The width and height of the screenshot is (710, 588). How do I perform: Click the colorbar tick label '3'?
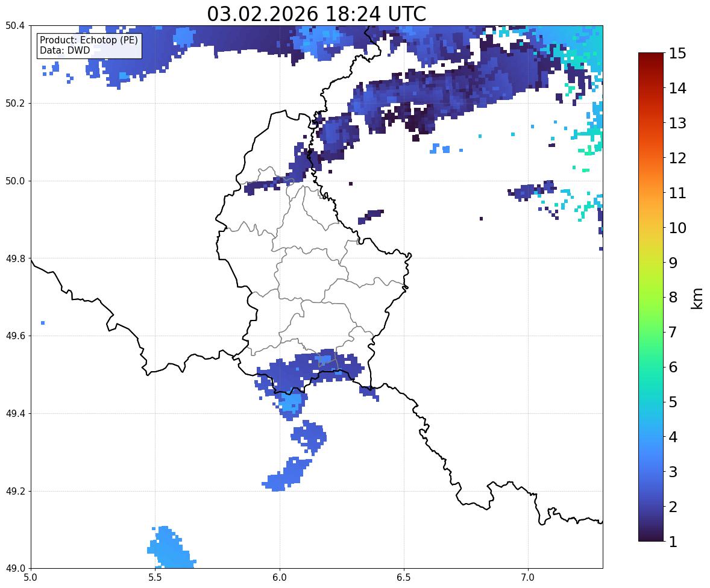click(673, 472)
